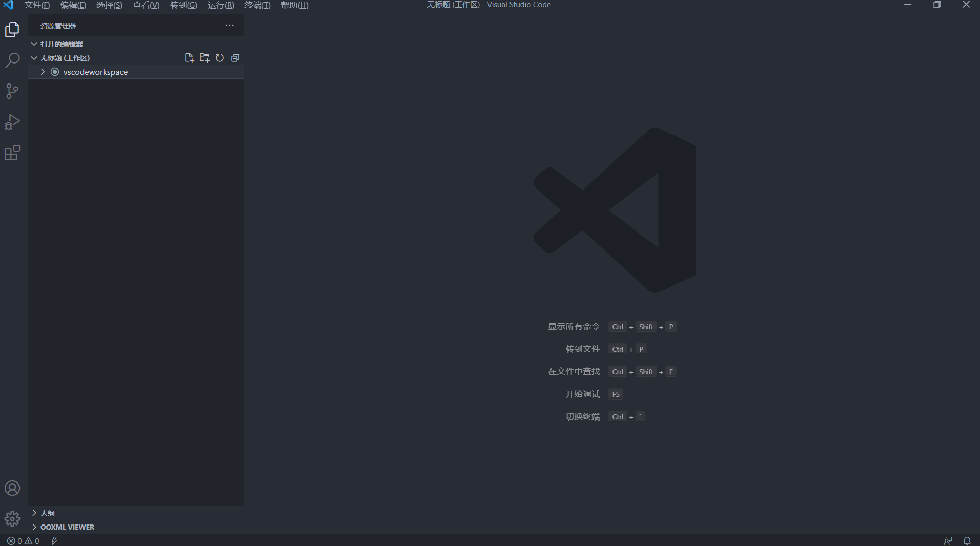Open the Explorer view in activity bar

(x=12, y=30)
